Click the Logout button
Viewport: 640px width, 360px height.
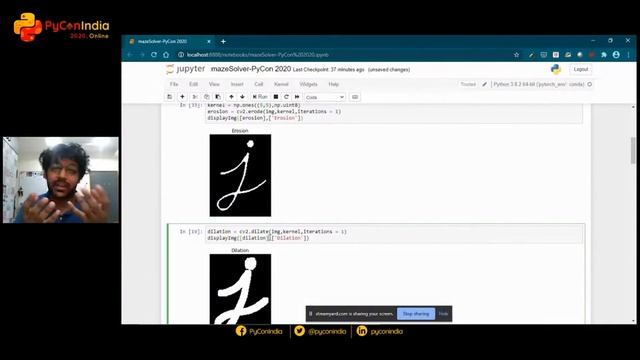[580, 69]
